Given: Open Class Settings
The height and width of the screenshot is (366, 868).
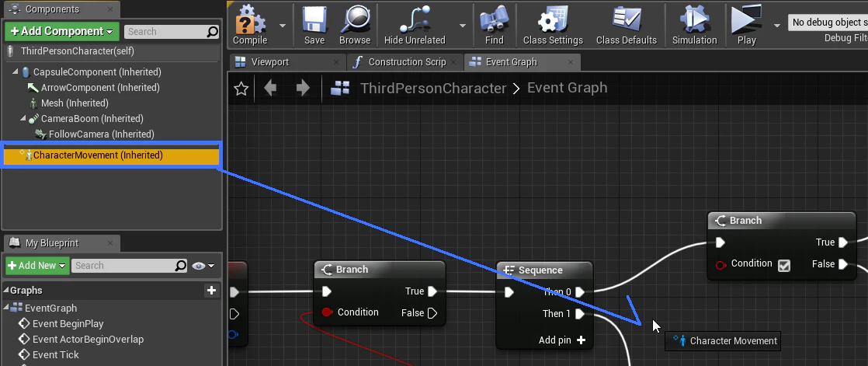Looking at the screenshot, I should (553, 25).
